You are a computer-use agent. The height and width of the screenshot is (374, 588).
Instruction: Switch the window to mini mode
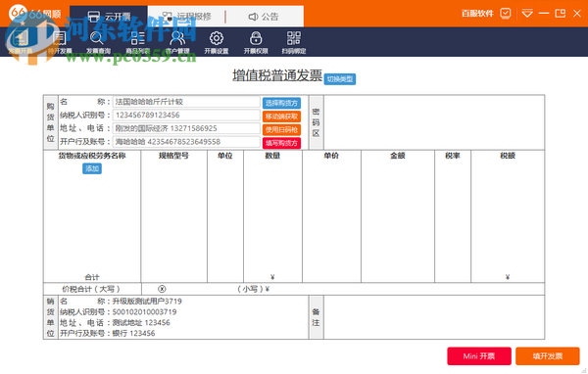pos(561,14)
